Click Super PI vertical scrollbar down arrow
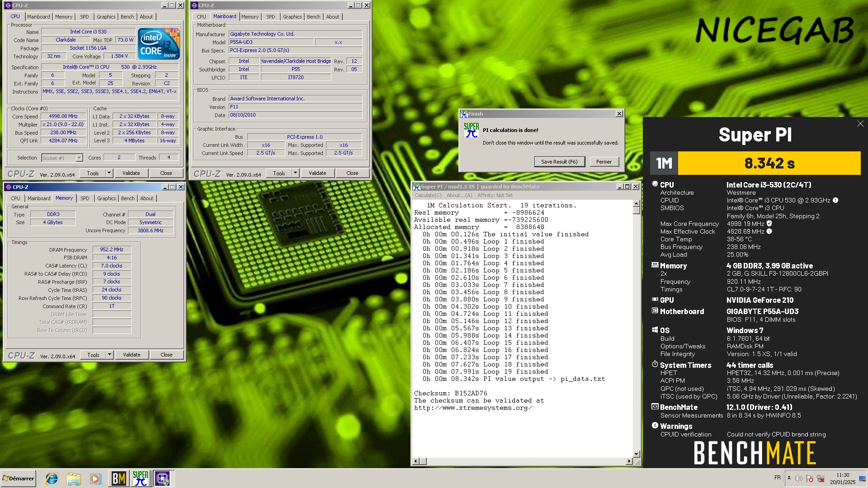 [x=636, y=454]
